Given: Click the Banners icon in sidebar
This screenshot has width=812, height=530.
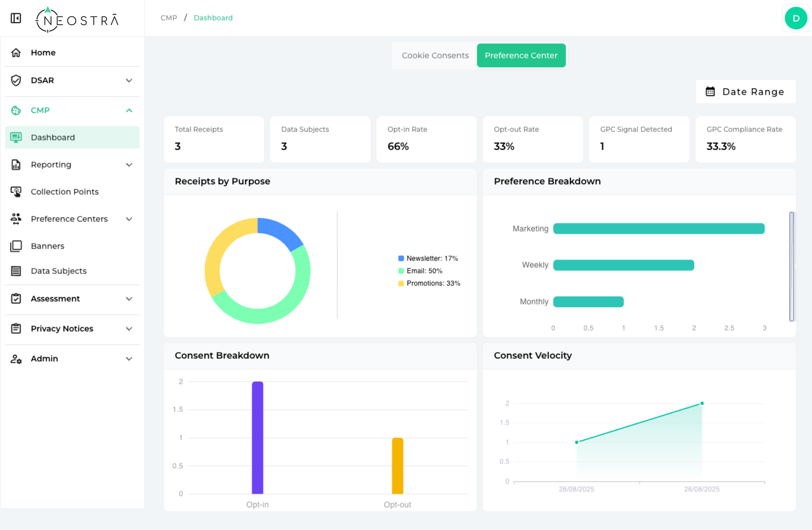Looking at the screenshot, I should coord(16,246).
